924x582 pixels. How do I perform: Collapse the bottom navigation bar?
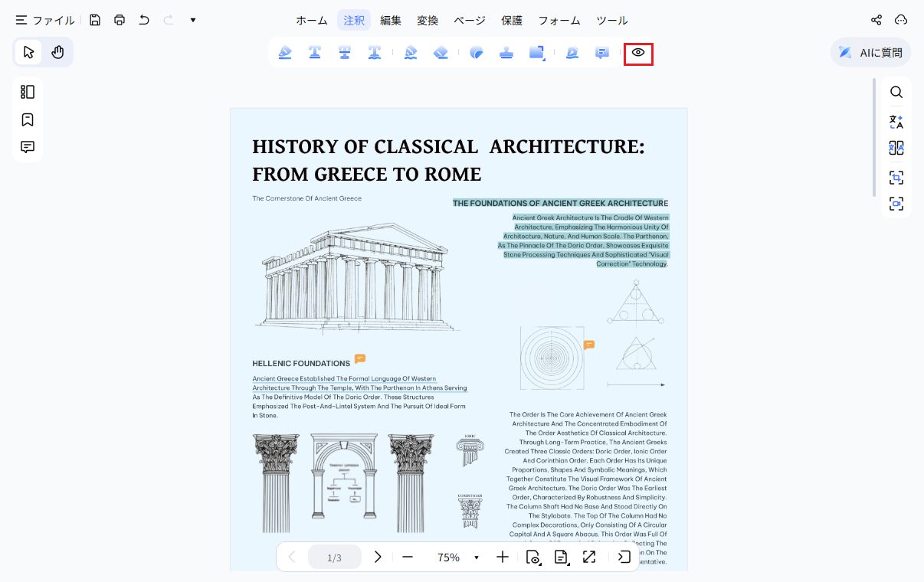click(624, 557)
